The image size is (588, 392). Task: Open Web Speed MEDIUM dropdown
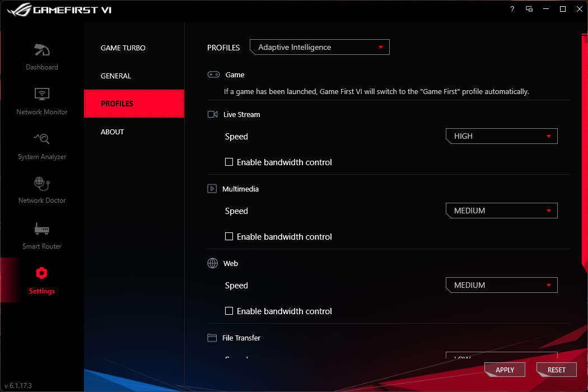click(x=501, y=285)
